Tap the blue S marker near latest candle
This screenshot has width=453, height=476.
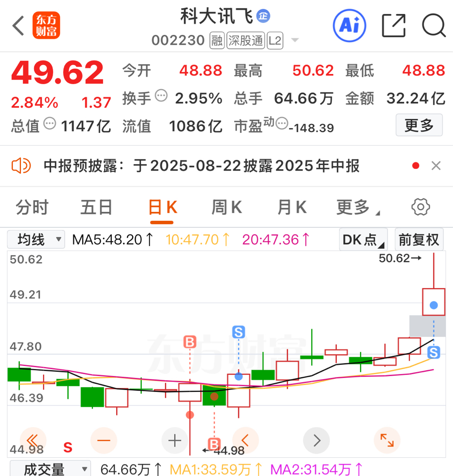[x=433, y=353]
